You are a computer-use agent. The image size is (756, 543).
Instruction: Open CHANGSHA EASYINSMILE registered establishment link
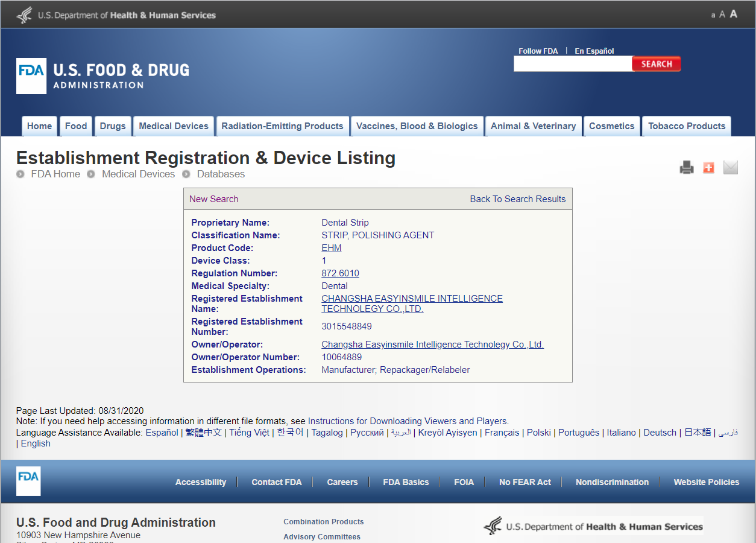(412, 303)
